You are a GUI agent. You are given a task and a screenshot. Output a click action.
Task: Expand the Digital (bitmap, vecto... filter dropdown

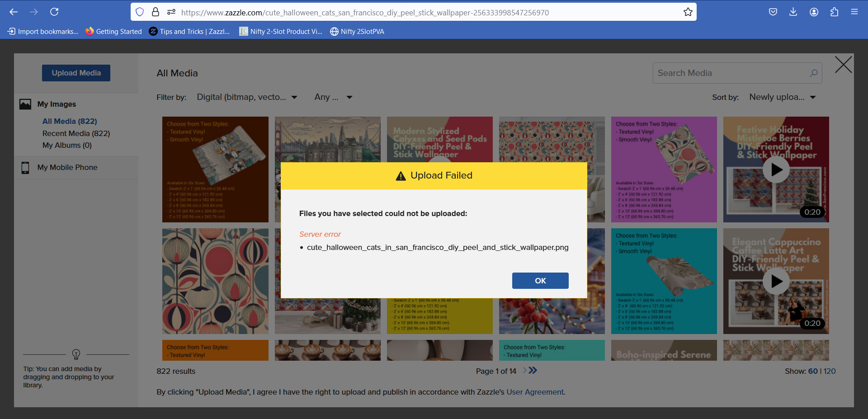tap(247, 97)
